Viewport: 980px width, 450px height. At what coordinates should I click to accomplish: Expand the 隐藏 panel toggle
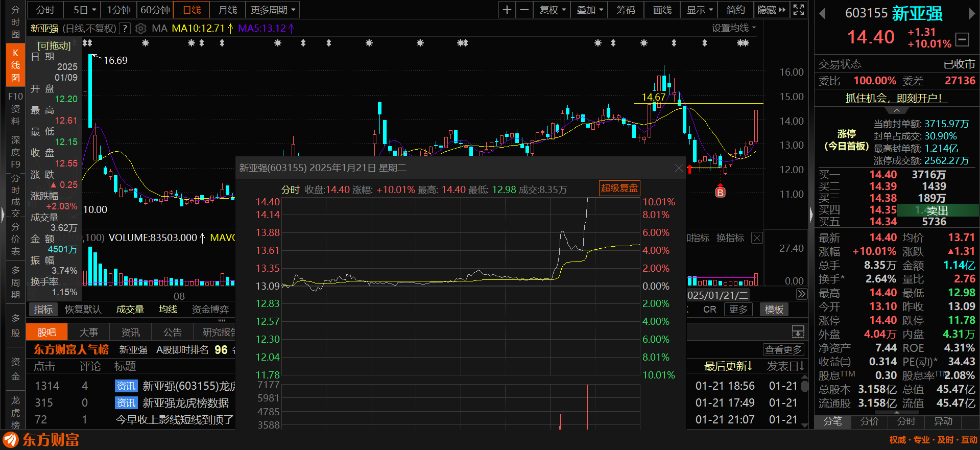click(x=771, y=10)
